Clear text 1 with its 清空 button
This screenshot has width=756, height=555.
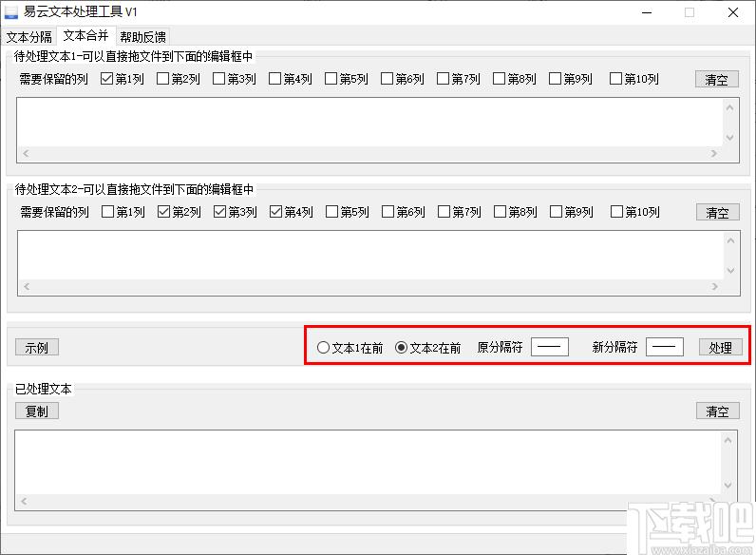tap(716, 79)
